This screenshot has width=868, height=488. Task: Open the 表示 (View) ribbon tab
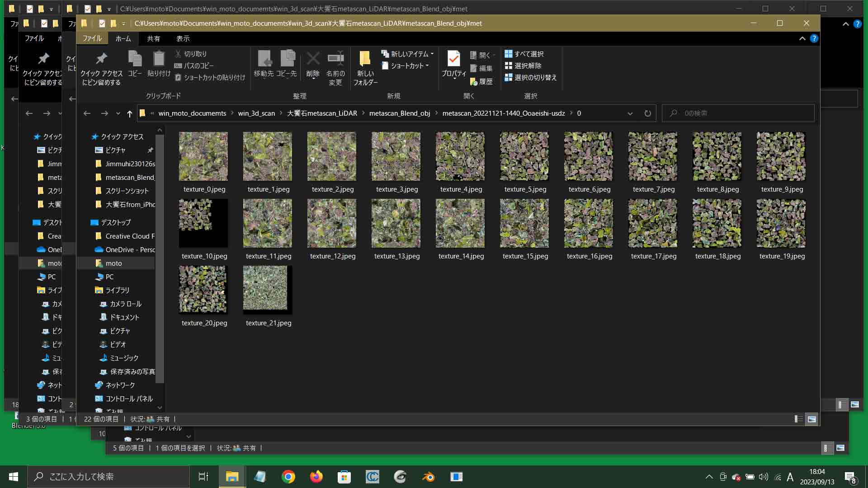(x=183, y=39)
